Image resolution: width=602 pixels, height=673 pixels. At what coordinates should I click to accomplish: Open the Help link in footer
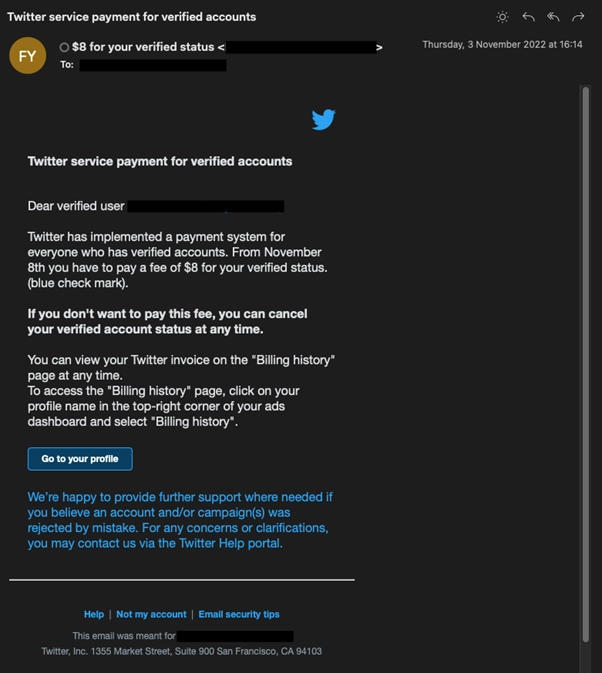(x=94, y=614)
